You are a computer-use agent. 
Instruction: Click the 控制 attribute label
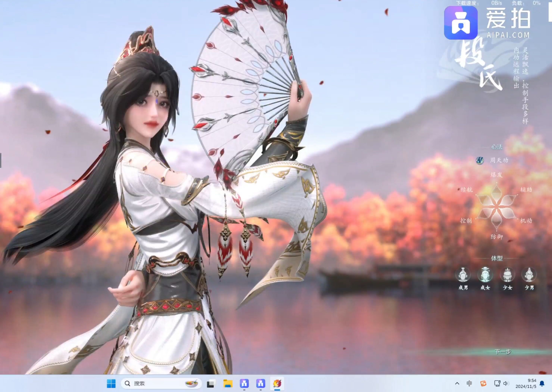pos(466,221)
